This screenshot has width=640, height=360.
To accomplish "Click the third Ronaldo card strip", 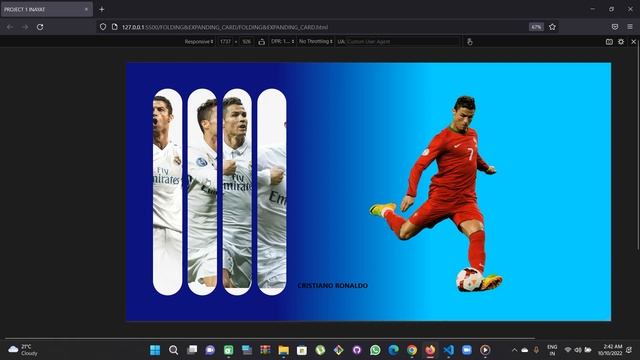I will click(x=237, y=192).
